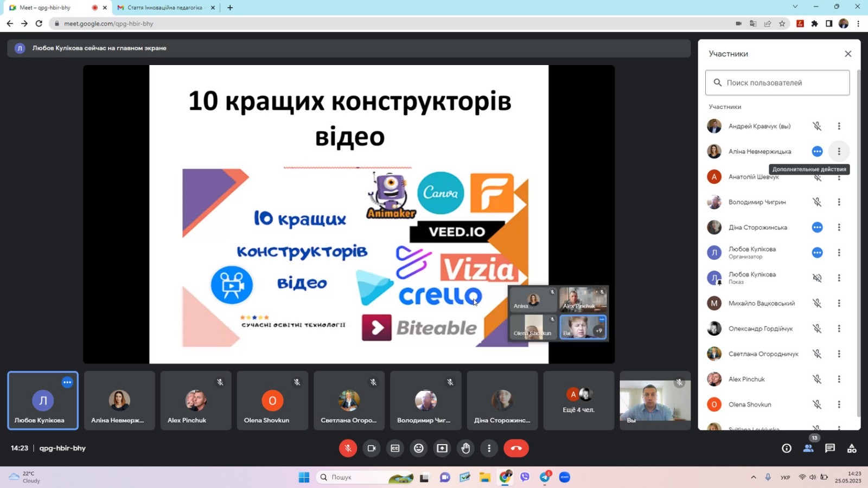The image size is (868, 488).
Task: Open more actions for Андрей Кравчук
Action: tap(839, 126)
